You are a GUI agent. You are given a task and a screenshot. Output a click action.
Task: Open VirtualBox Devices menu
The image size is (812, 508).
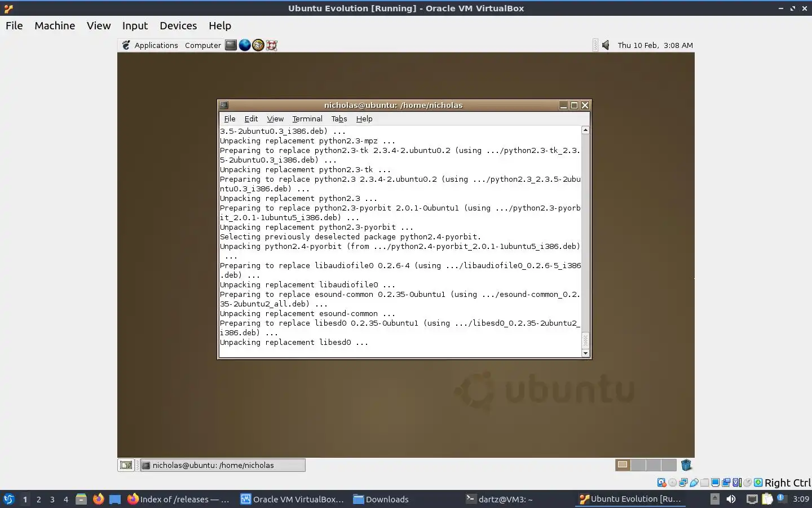click(x=178, y=25)
